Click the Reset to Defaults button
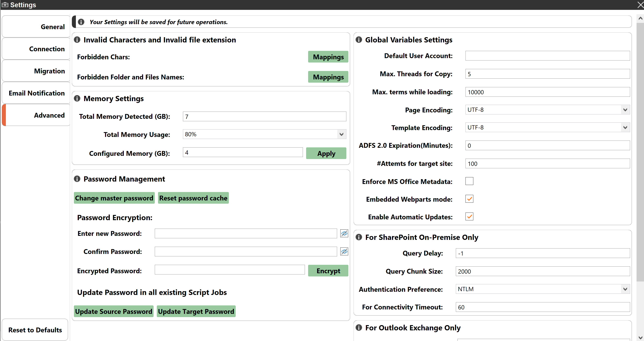This screenshot has width=644, height=341. (x=35, y=330)
